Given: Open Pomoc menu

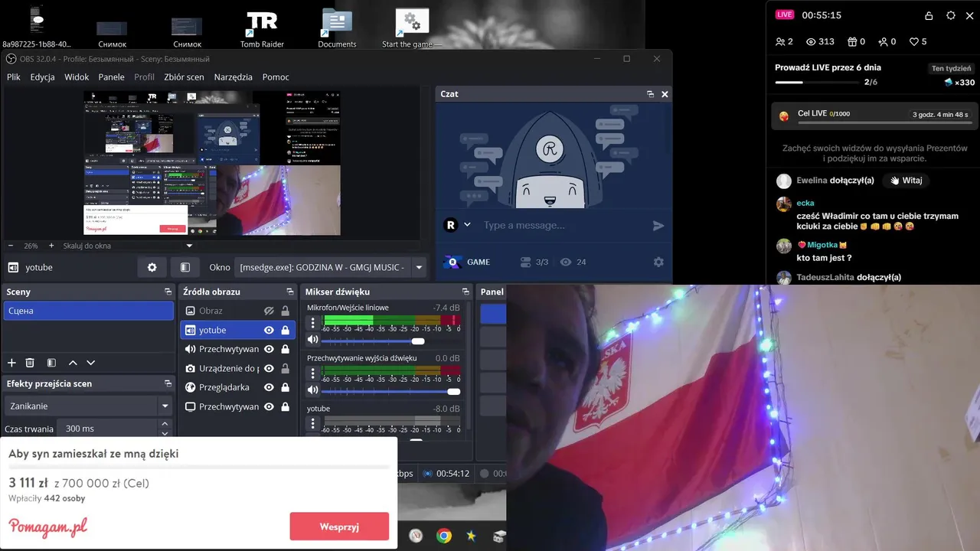Looking at the screenshot, I should pyautogui.click(x=276, y=77).
